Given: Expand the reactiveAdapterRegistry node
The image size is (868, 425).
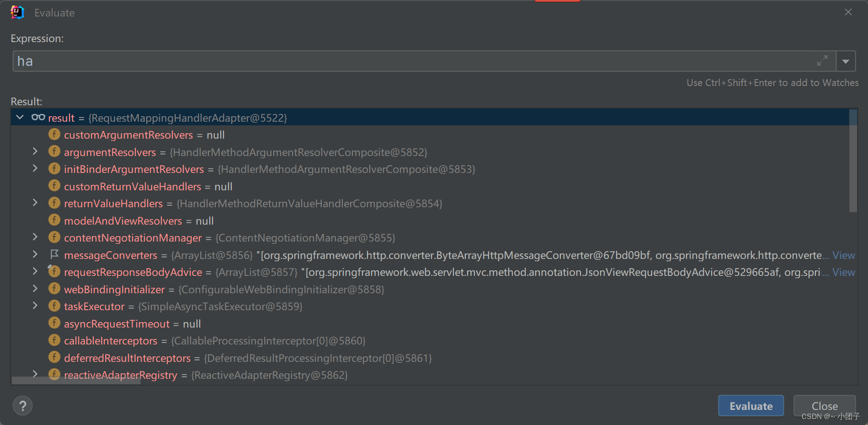Looking at the screenshot, I should [35, 374].
